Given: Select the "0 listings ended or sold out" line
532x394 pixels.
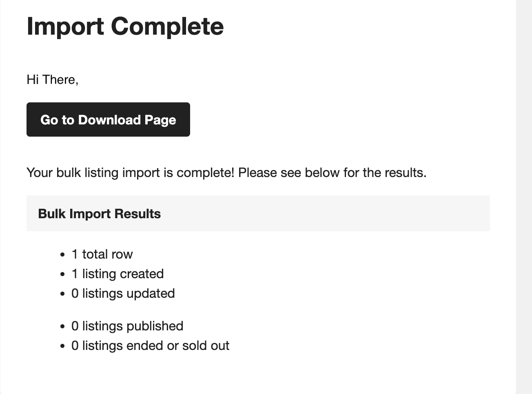Looking at the screenshot, I should (150, 345).
